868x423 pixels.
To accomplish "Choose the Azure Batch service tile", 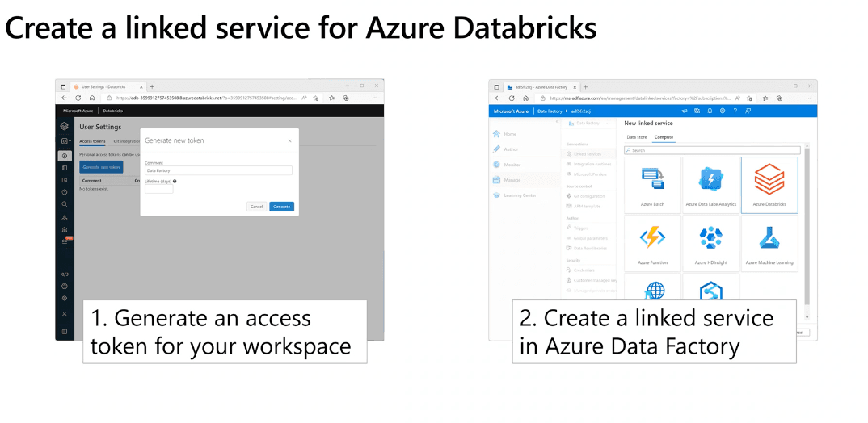I will coord(652,184).
